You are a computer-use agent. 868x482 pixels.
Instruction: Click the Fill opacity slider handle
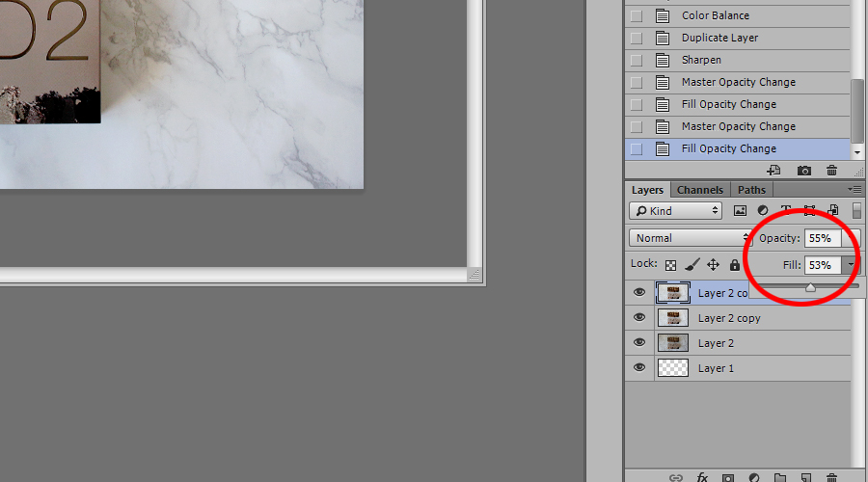point(810,286)
